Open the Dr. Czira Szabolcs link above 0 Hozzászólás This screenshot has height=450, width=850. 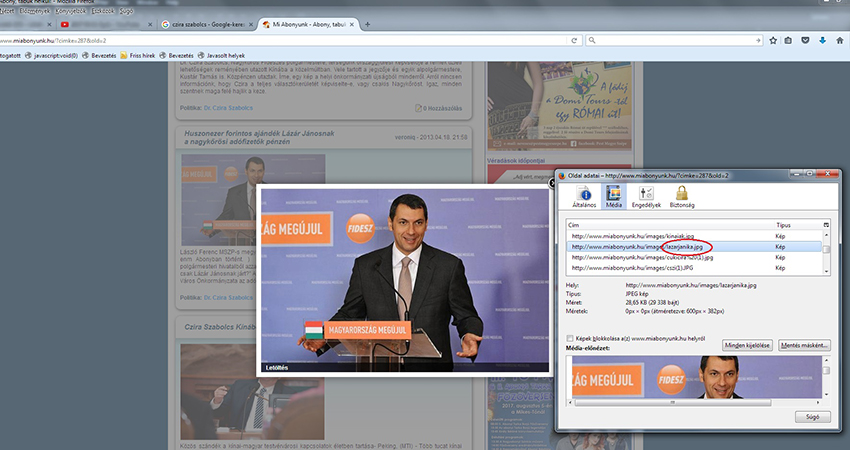pyautogui.click(x=228, y=108)
